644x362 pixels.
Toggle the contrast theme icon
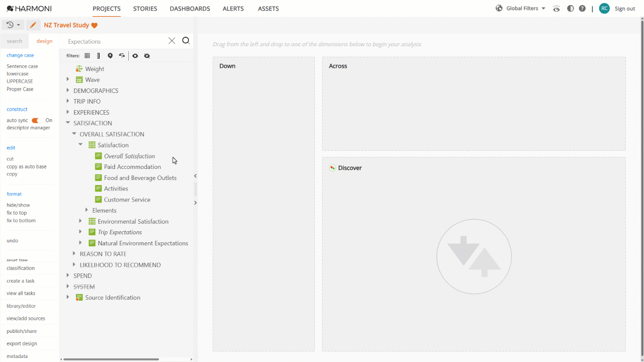click(570, 9)
